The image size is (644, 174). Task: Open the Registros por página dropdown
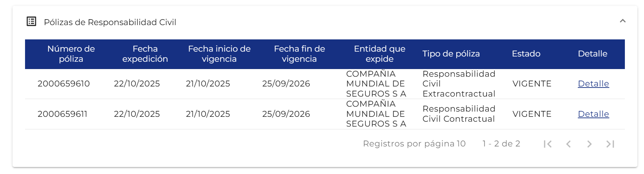461,144
